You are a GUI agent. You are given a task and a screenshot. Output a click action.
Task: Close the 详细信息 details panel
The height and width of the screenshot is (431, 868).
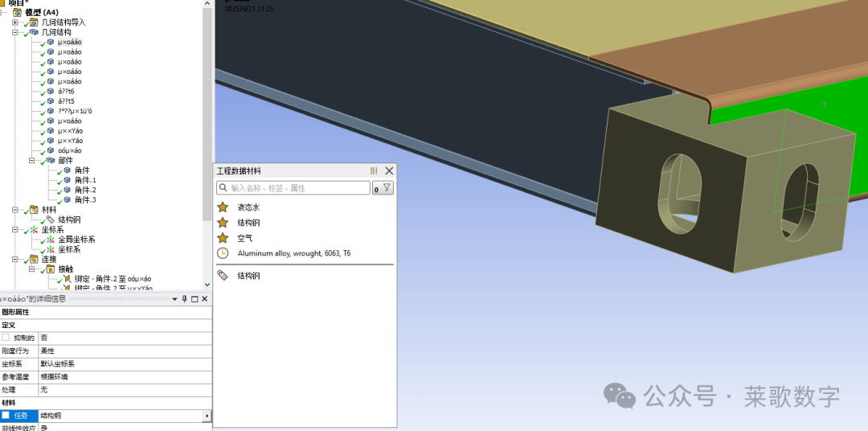point(204,299)
